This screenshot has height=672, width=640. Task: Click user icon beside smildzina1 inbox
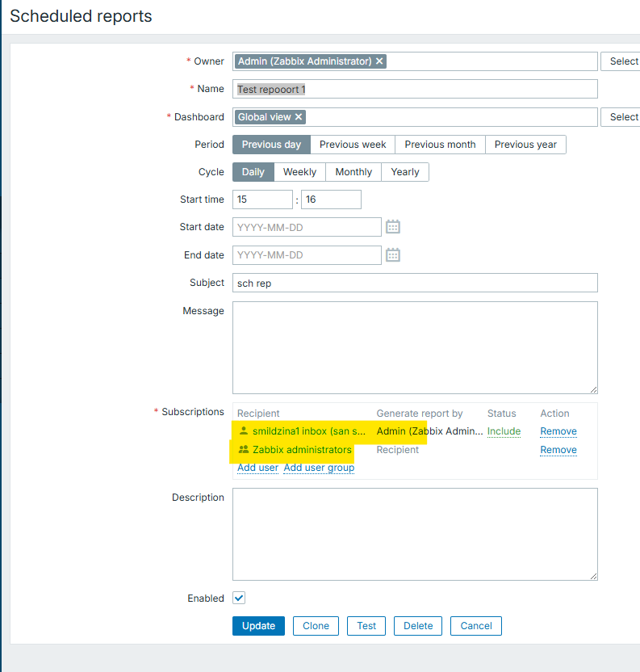point(244,431)
